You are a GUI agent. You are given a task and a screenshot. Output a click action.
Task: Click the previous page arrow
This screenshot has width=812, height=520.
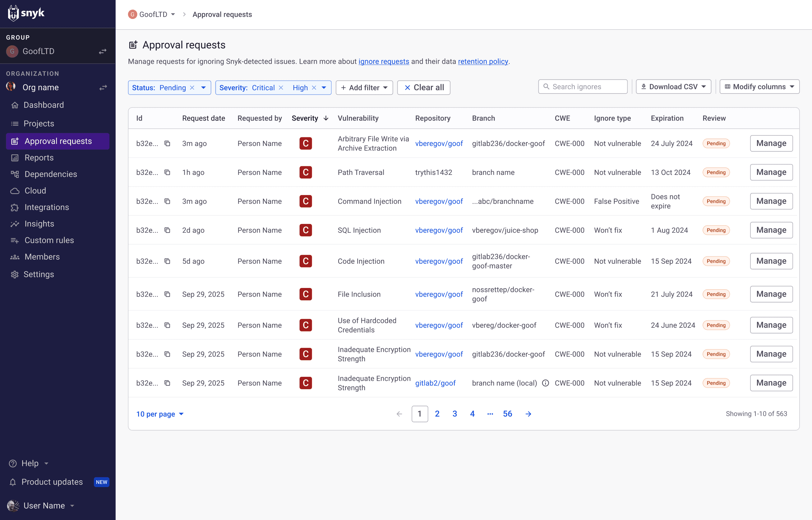pyautogui.click(x=399, y=414)
